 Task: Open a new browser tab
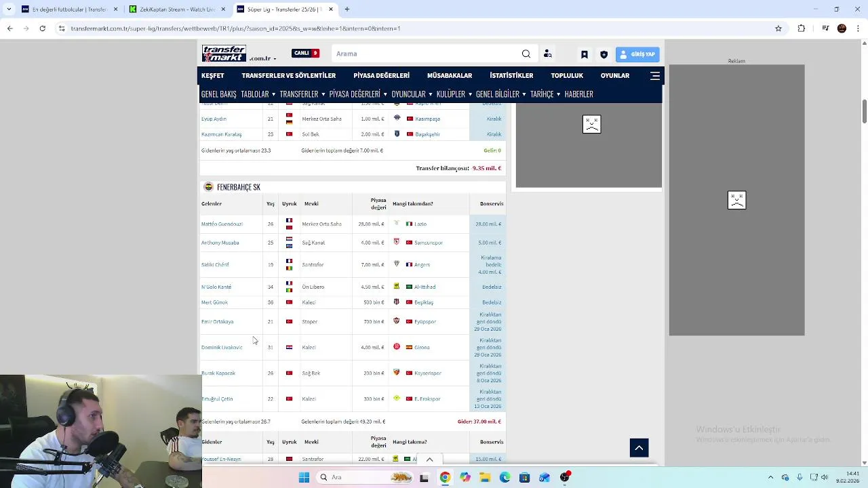[347, 9]
